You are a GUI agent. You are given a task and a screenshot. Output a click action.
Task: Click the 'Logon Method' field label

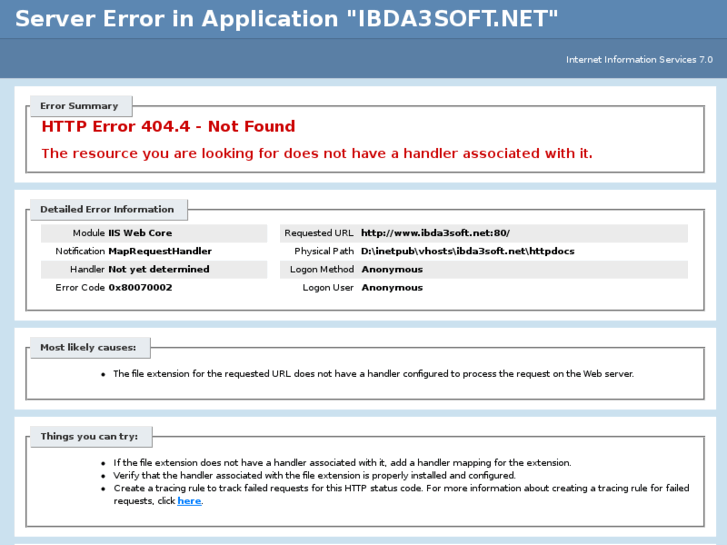coord(322,269)
